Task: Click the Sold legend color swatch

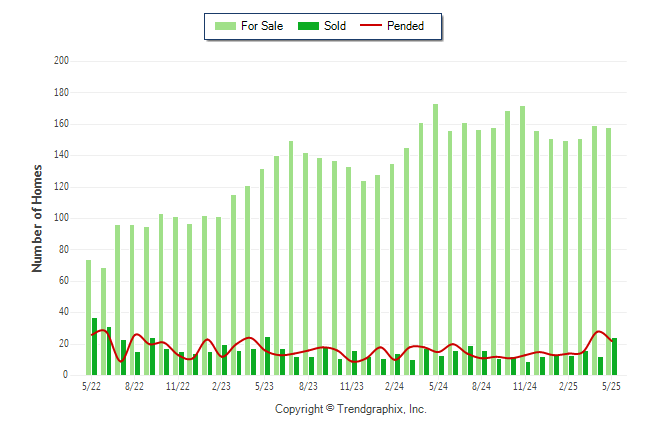Action: click(x=309, y=26)
